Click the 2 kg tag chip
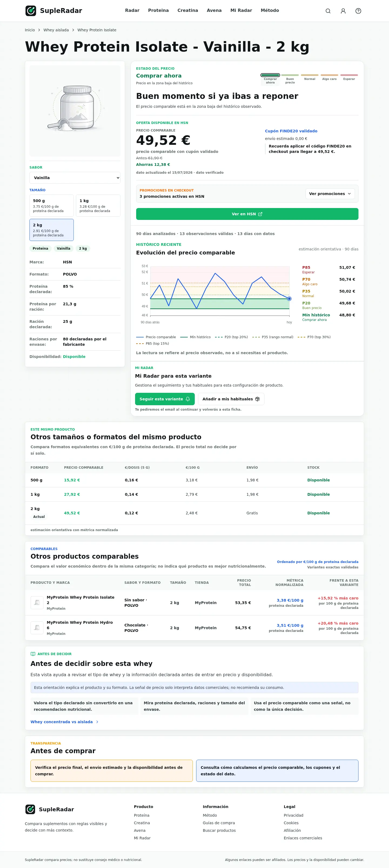Screen dimensions: 389x868 (83, 248)
